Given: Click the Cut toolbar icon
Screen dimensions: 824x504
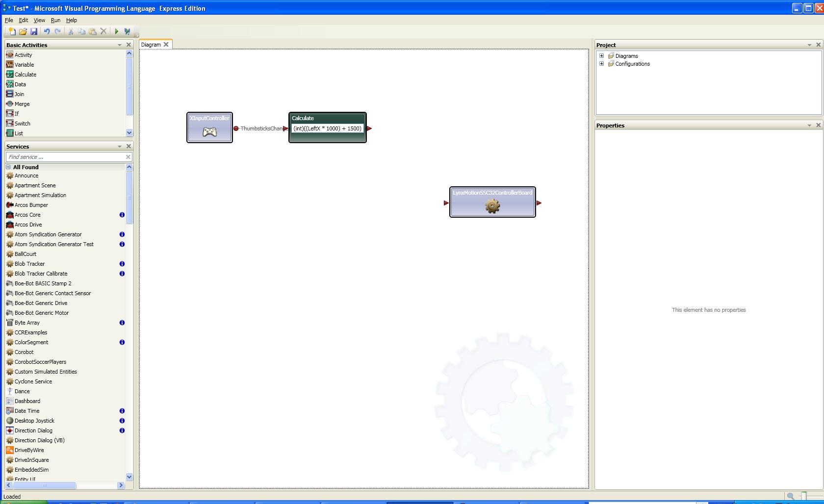Looking at the screenshot, I should click(71, 31).
